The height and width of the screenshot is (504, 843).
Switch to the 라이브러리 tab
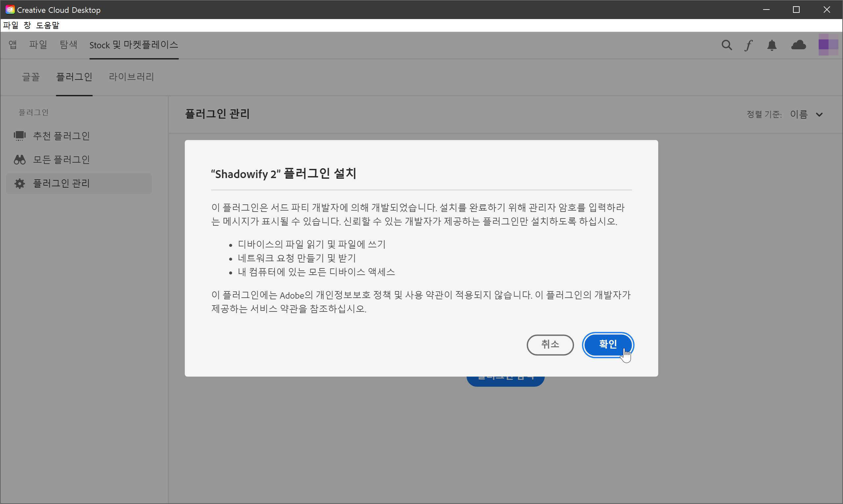coord(131,77)
